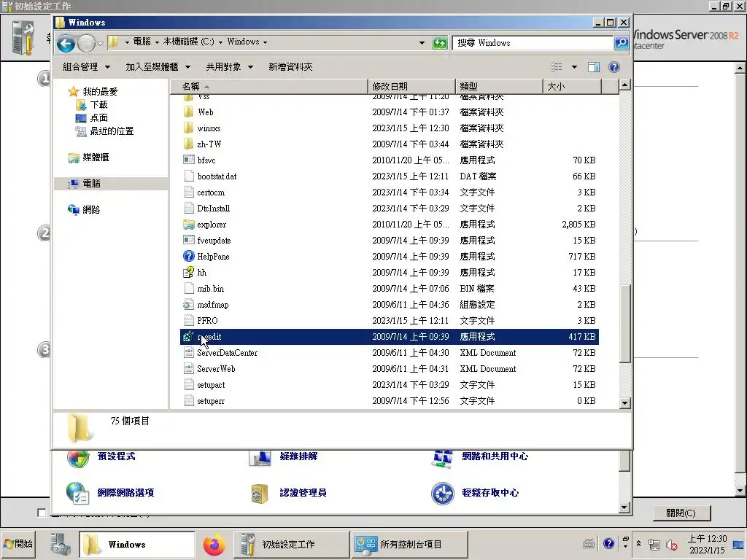Sort files by the 修改日期 column header
Screen dimensions: 747x560
[x=411, y=87]
